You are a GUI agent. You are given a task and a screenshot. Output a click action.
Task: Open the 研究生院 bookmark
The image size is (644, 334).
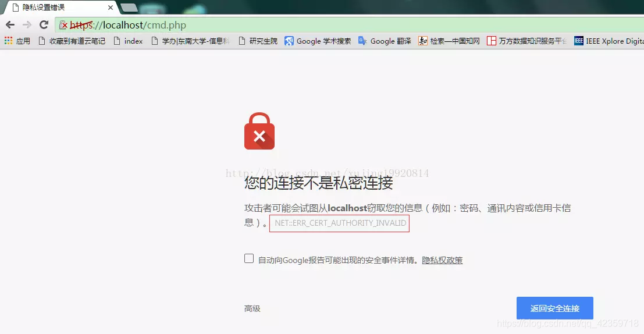258,41
